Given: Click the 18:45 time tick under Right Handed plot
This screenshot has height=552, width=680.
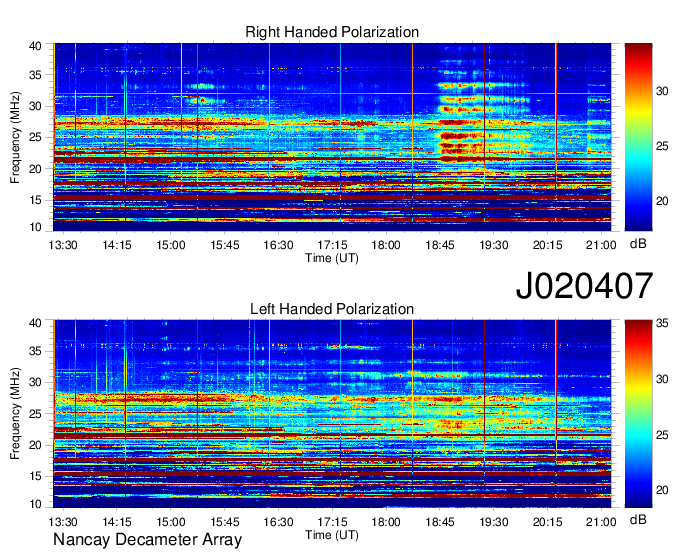Looking at the screenshot, I should [x=440, y=245].
